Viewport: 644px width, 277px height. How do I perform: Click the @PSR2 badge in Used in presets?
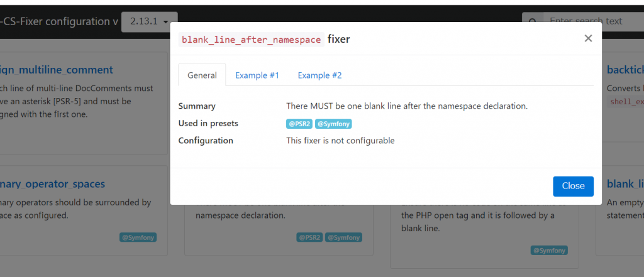point(299,124)
